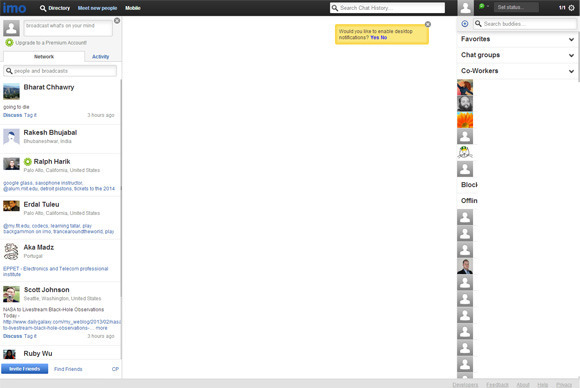Expand the Blocked group
The height and width of the screenshot is (388, 580).
click(469, 185)
